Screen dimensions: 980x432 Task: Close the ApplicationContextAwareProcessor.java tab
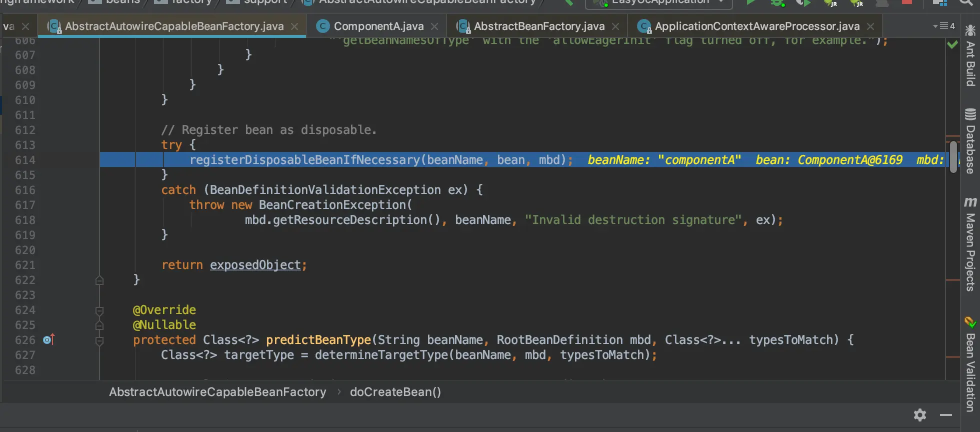[x=870, y=26]
